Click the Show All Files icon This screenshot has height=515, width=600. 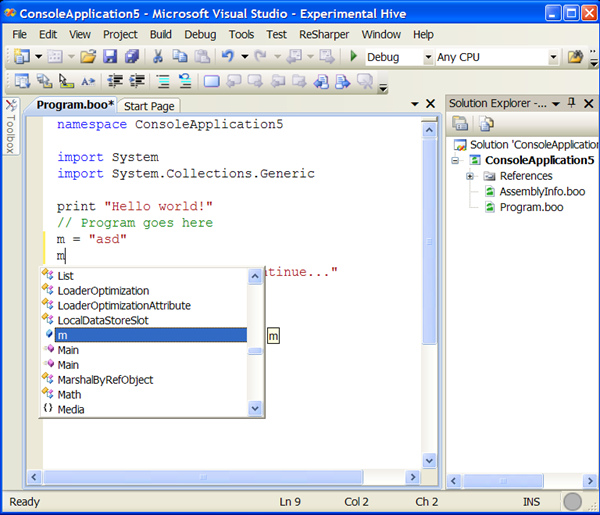[x=486, y=123]
